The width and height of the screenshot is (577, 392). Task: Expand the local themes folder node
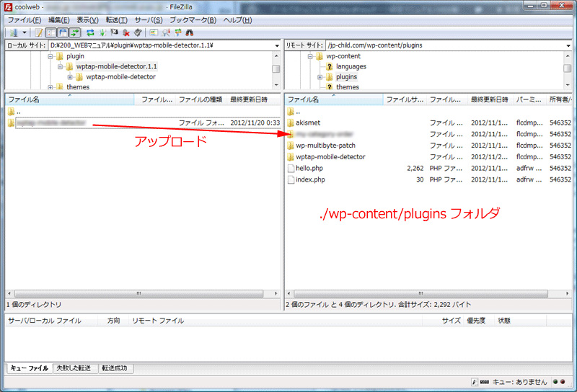(50, 87)
